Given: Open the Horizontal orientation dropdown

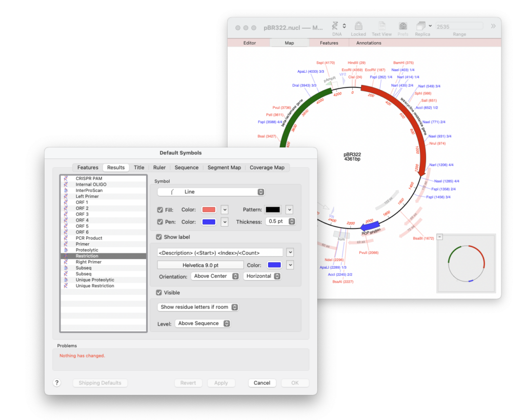Looking at the screenshot, I should 262,276.
